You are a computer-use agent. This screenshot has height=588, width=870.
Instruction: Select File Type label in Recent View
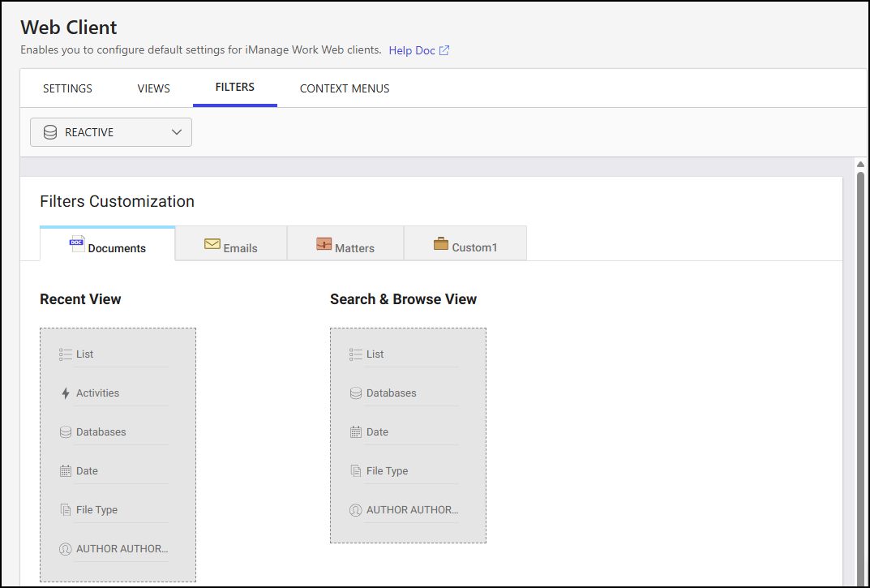(97, 509)
